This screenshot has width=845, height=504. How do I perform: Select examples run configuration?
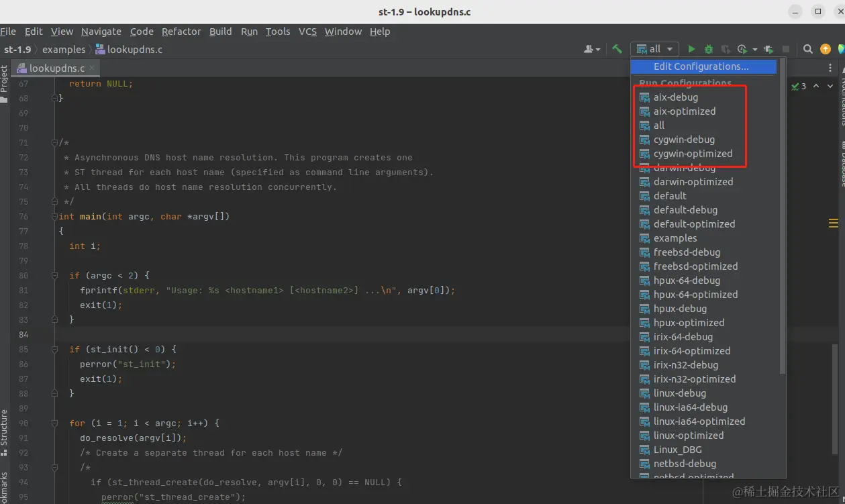point(703,238)
